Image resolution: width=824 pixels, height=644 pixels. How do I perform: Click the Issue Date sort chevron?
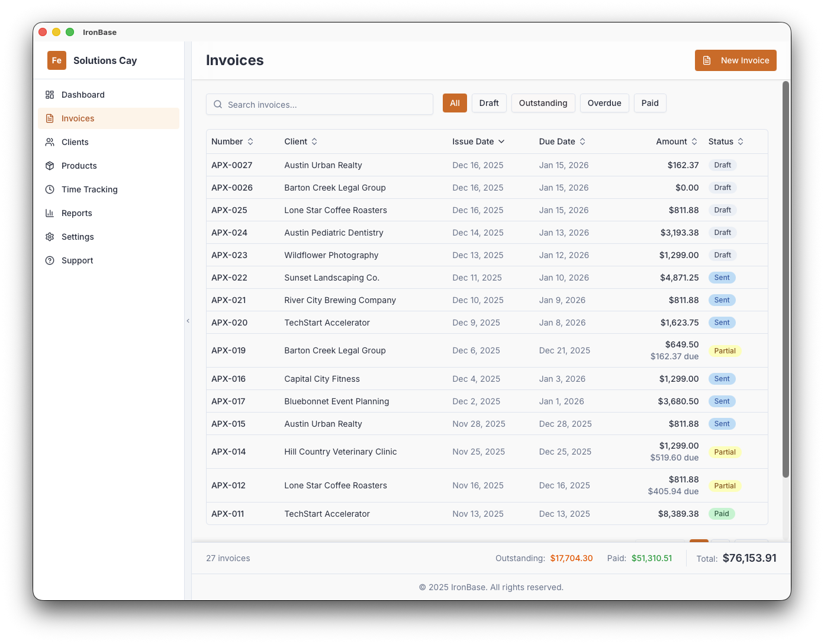[x=501, y=141]
